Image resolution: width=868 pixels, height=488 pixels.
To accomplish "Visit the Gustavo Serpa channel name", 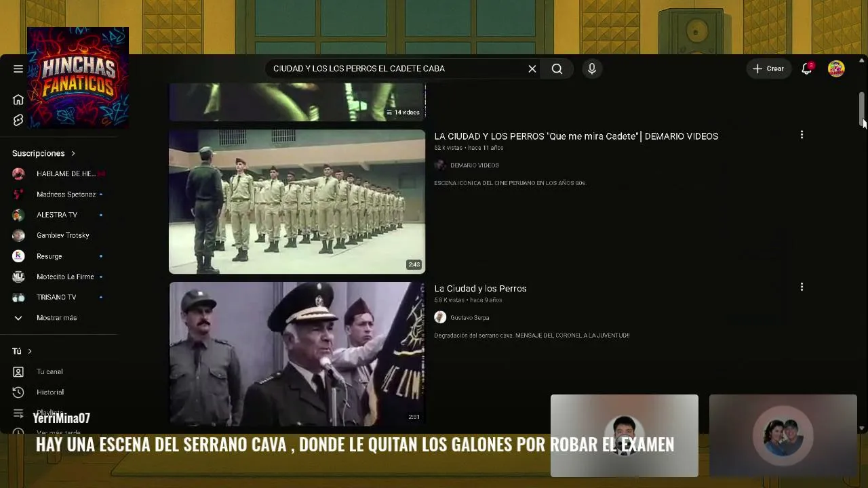I will 470,318.
